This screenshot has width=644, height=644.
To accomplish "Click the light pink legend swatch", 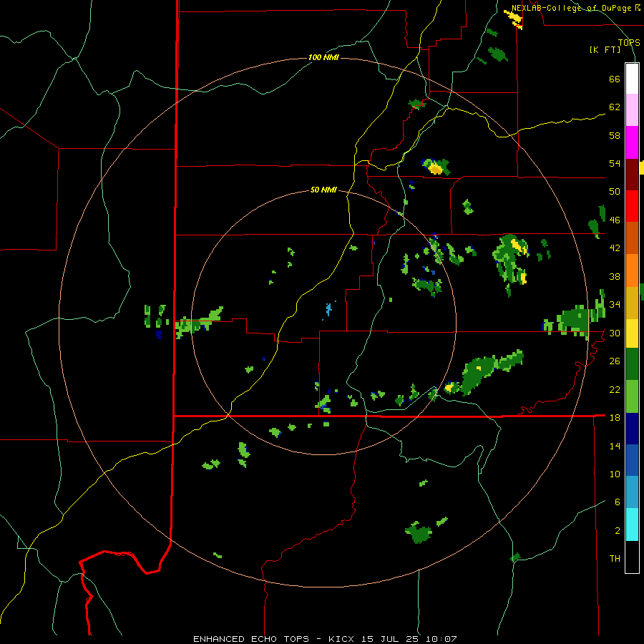I will [632, 110].
